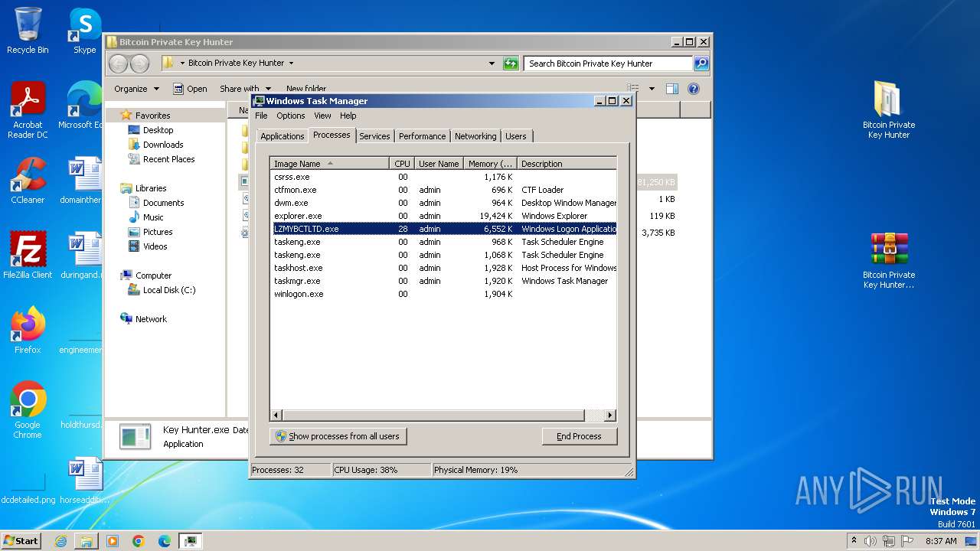Image resolution: width=980 pixels, height=551 pixels.
Task: Sort processes by Memory column header
Action: (490, 164)
